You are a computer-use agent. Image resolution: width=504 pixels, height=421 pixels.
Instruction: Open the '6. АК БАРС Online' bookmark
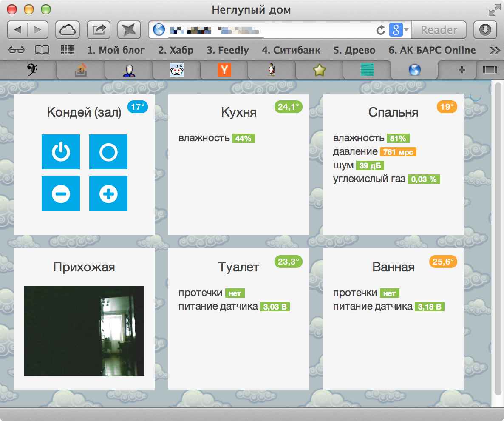[432, 50]
